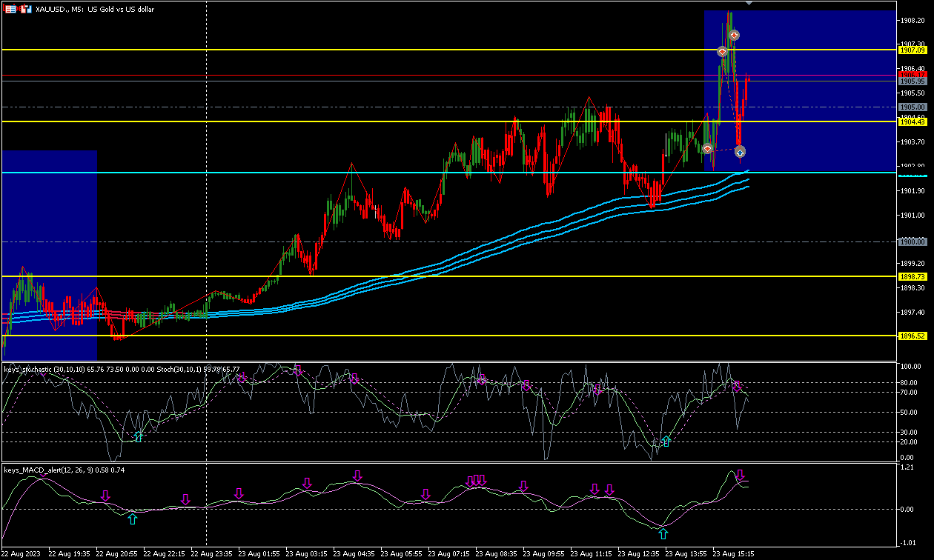Click the sell marker on the 1907.09 line
The width and height of the screenshot is (934, 560).
point(722,51)
